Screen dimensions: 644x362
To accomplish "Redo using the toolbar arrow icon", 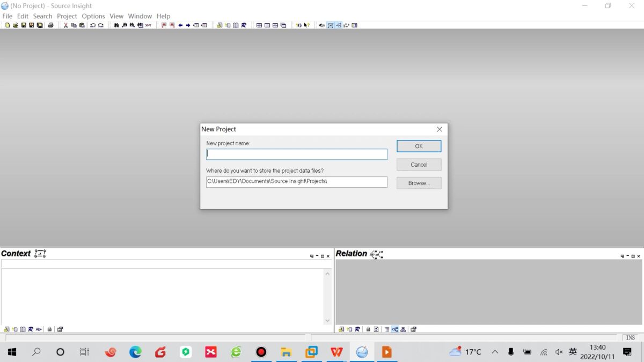I will coord(101,25).
